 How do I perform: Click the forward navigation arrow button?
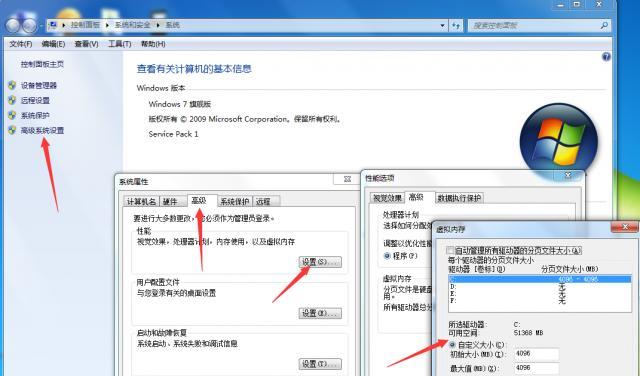tap(29, 26)
